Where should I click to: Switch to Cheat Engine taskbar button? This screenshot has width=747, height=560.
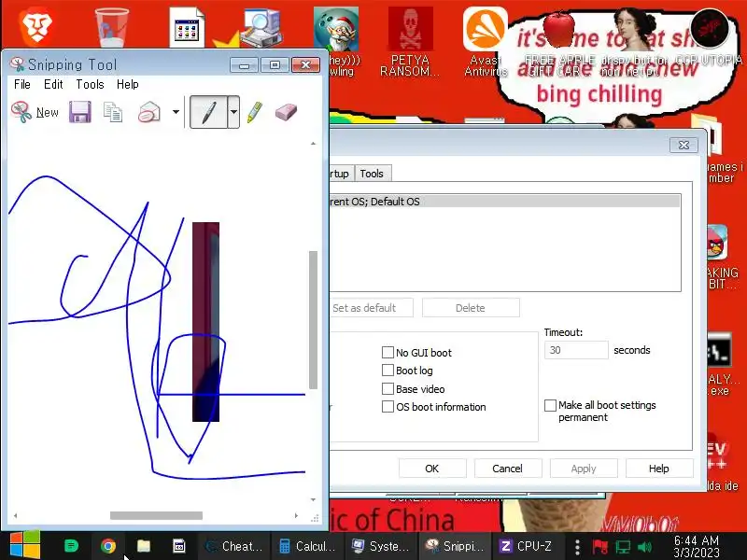[x=234, y=546]
